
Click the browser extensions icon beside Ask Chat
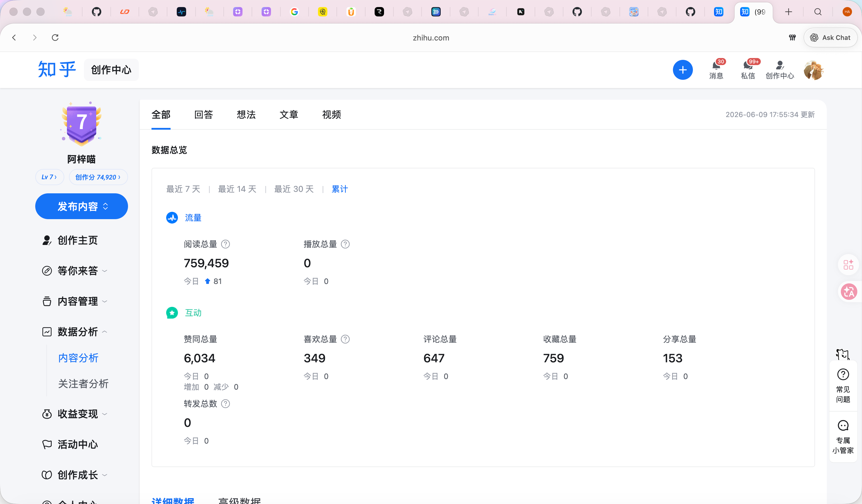pyautogui.click(x=792, y=38)
